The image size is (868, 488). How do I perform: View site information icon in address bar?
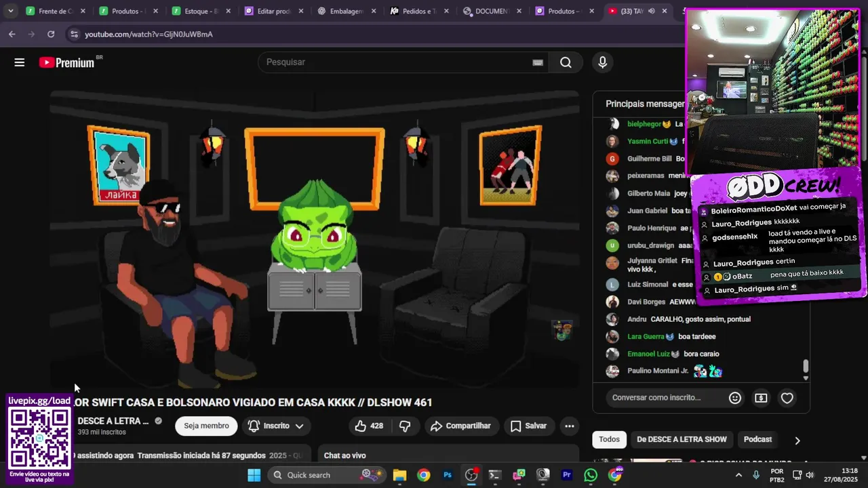pyautogui.click(x=73, y=34)
